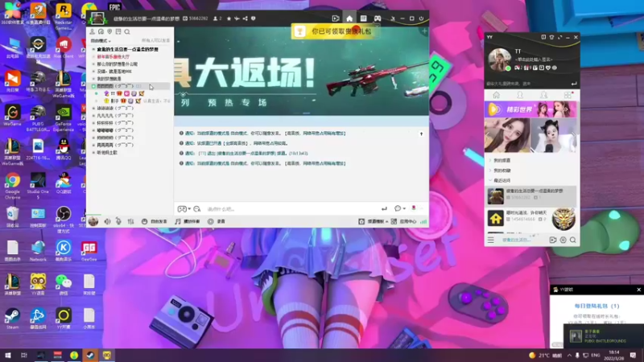Click the daily login gift link
The height and width of the screenshot is (362, 644).
click(x=597, y=306)
